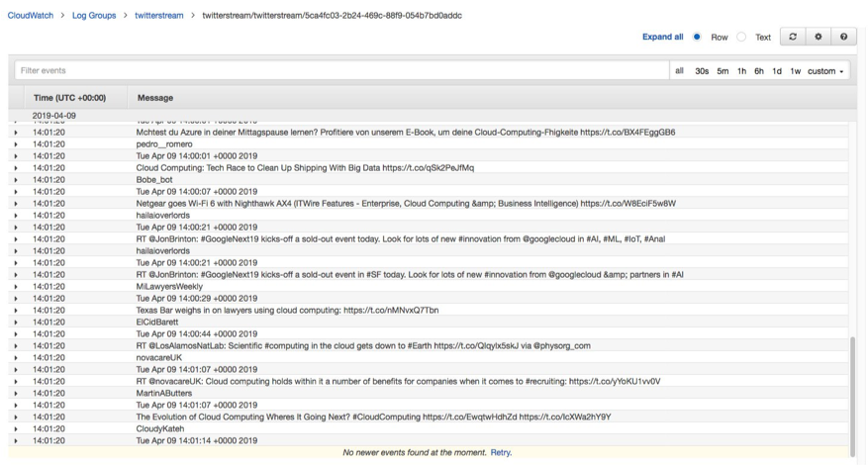Select the 1w time filter

click(x=796, y=71)
